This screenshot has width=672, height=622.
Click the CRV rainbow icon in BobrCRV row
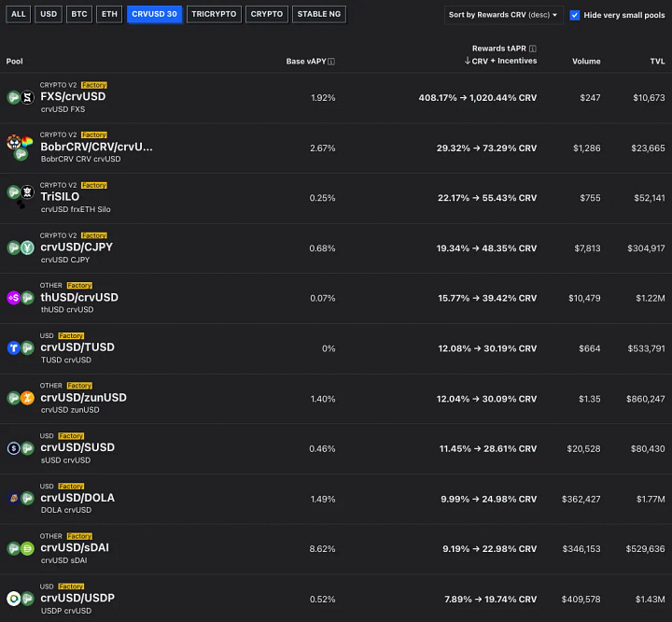27,142
